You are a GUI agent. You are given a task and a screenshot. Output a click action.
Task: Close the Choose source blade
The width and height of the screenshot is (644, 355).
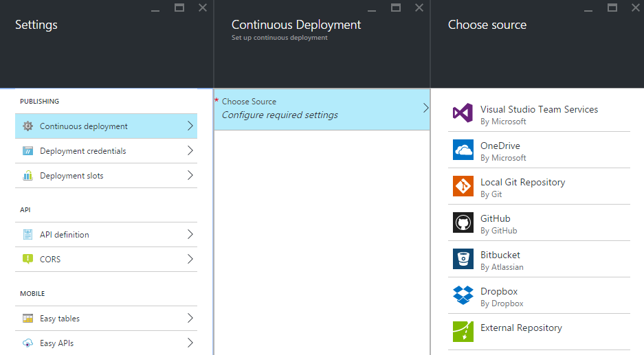pos(635,8)
